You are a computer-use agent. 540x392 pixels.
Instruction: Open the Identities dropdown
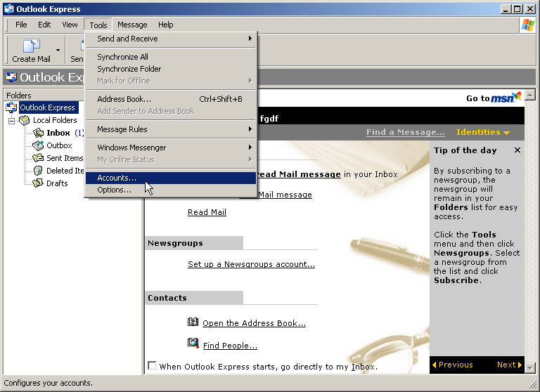[x=483, y=132]
